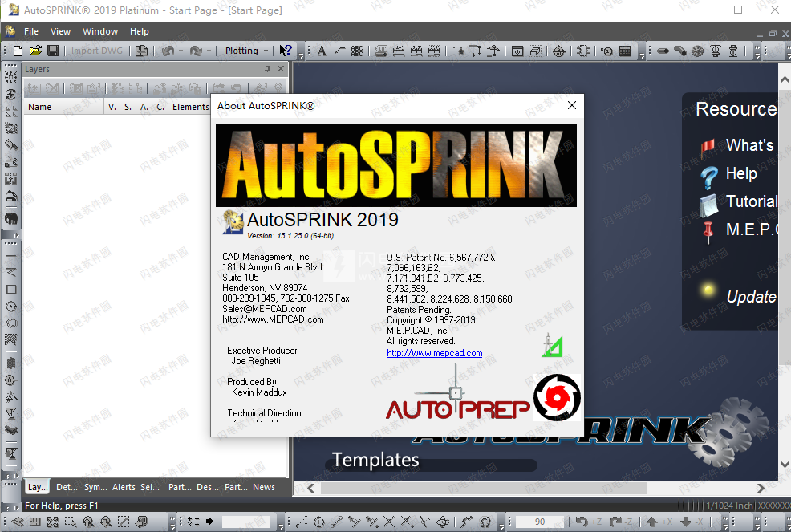Click the leader line tool icon
This screenshot has width=791, height=532.
click(339, 51)
